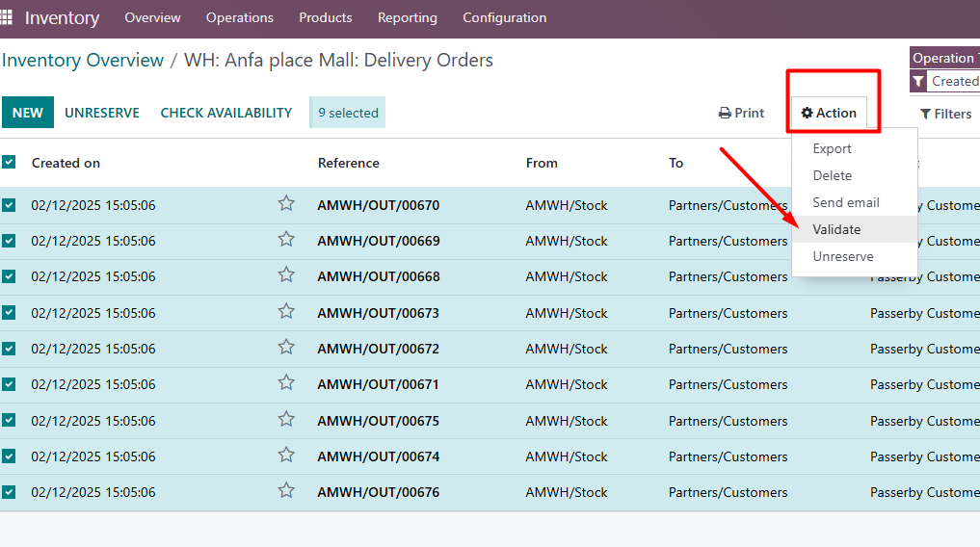
Task: Choose Export from the Action menu
Action: 855,148
